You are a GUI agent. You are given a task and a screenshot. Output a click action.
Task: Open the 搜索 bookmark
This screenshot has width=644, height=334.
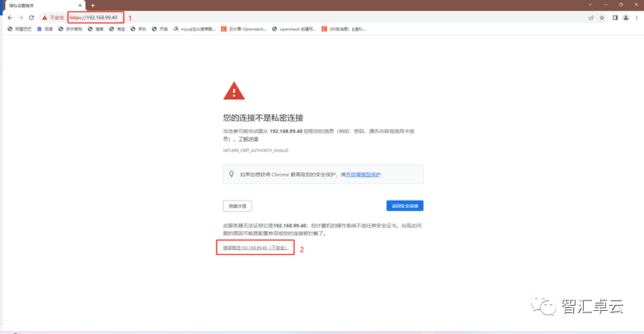96,29
